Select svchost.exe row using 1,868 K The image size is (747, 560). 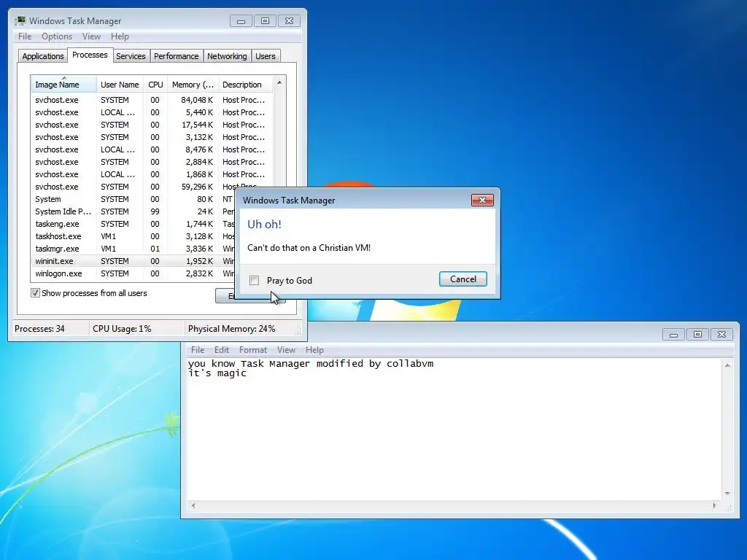pos(152,174)
